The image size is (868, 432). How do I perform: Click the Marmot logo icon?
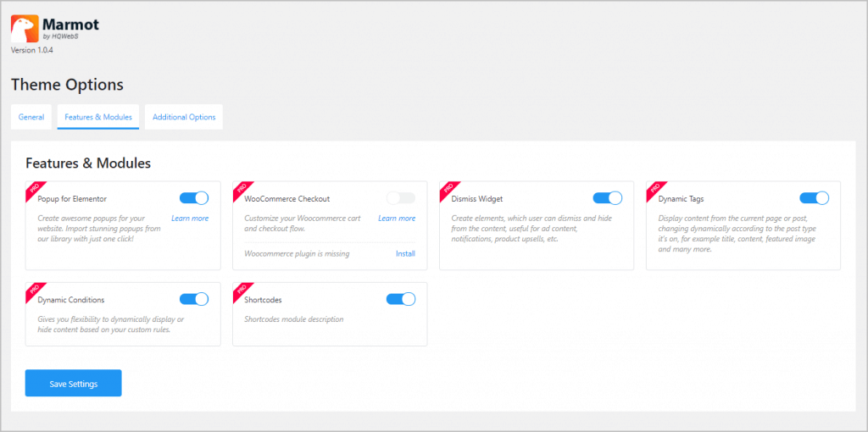pos(25,29)
